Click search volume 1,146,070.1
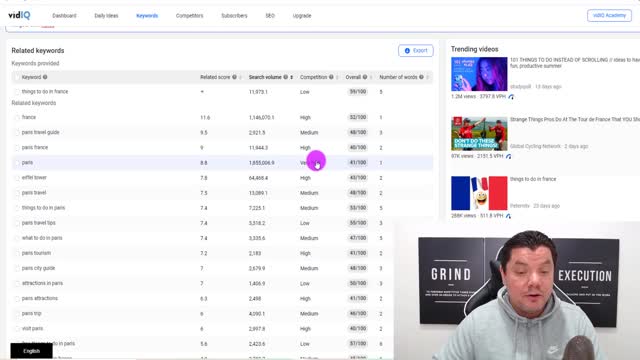The image size is (640, 360). 262,118
